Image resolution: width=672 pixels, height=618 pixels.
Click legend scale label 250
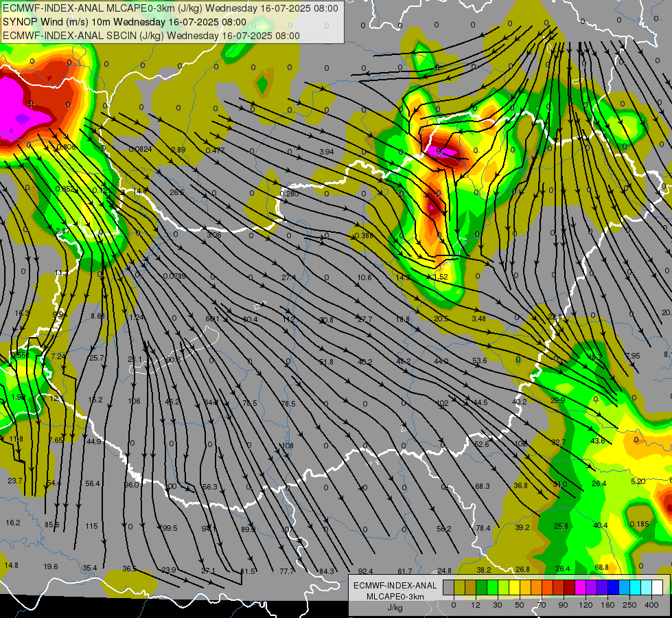point(629,605)
